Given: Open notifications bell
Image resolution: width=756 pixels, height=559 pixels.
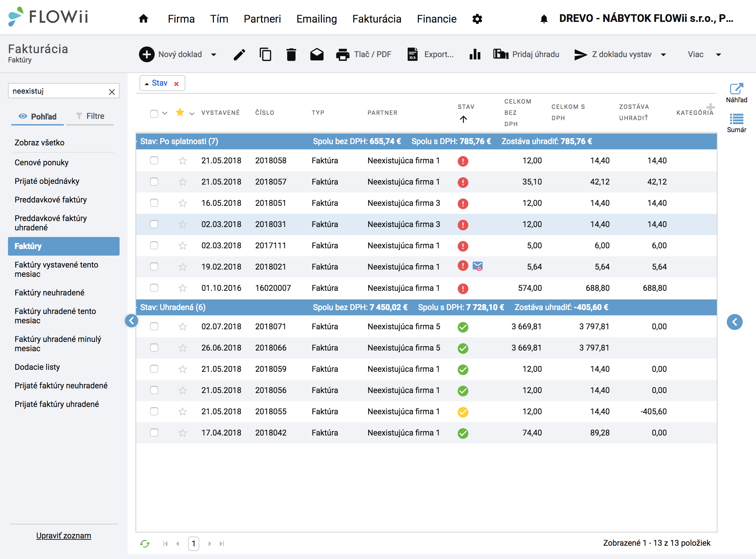Looking at the screenshot, I should pos(544,19).
